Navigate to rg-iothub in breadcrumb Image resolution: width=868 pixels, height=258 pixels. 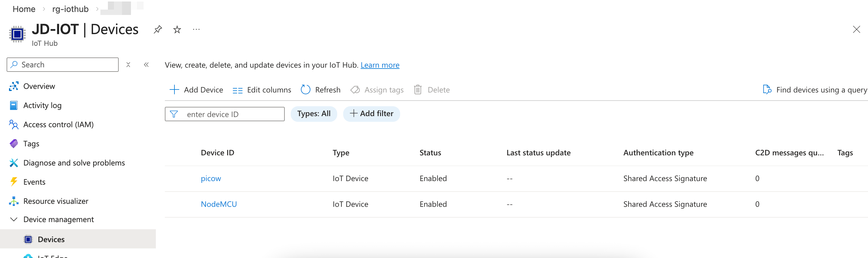coord(70,9)
